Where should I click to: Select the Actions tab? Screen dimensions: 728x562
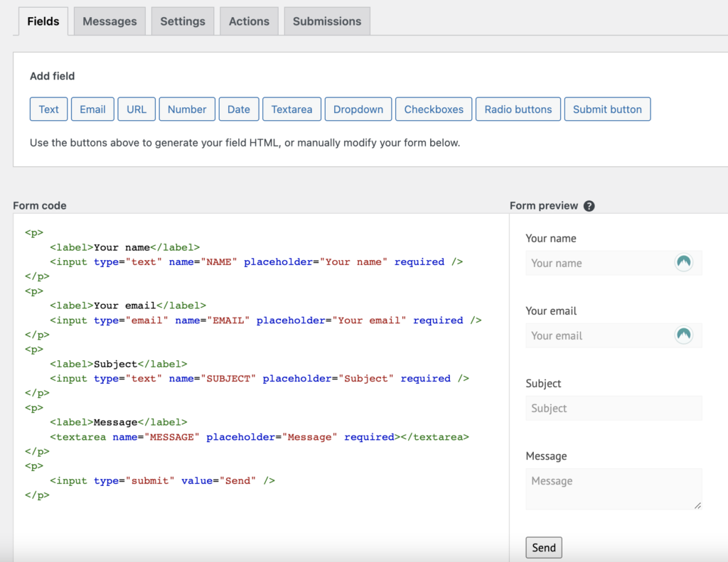pyautogui.click(x=249, y=21)
